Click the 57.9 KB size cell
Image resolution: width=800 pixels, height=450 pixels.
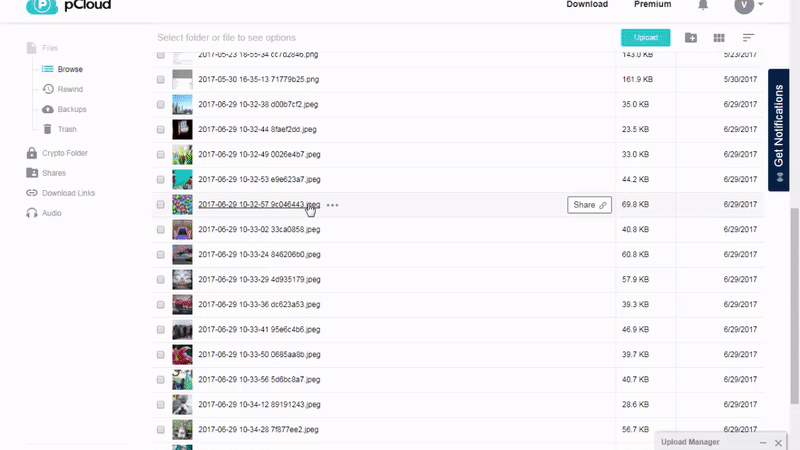click(635, 279)
